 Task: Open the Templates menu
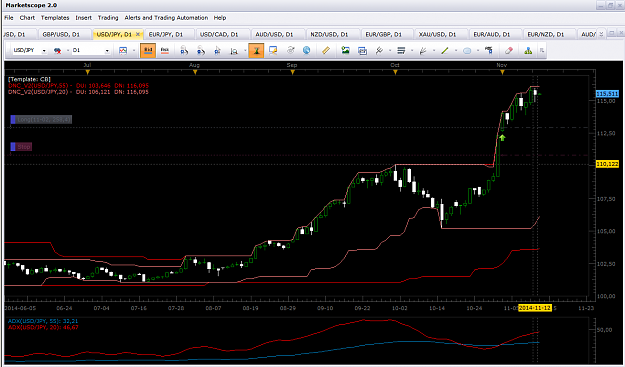pyautogui.click(x=55, y=18)
